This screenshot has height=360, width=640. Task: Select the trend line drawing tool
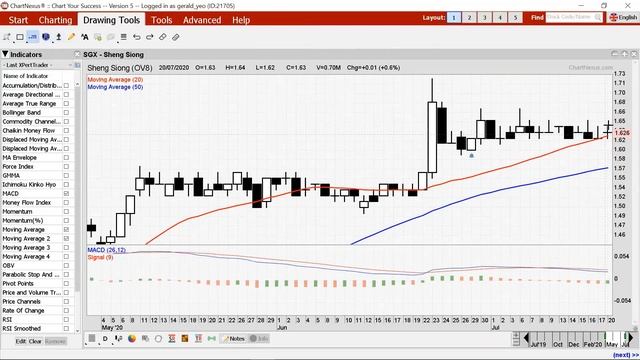[7, 37]
